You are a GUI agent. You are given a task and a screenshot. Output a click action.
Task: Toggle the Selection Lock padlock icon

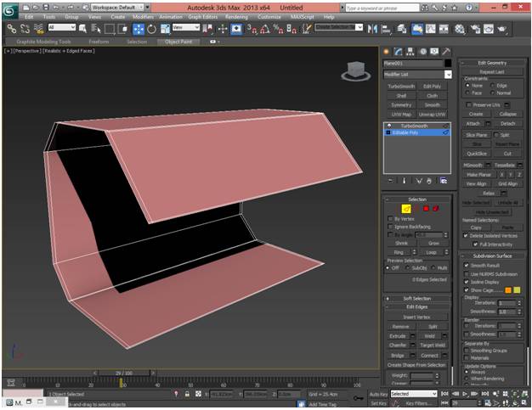pyautogui.click(x=187, y=394)
